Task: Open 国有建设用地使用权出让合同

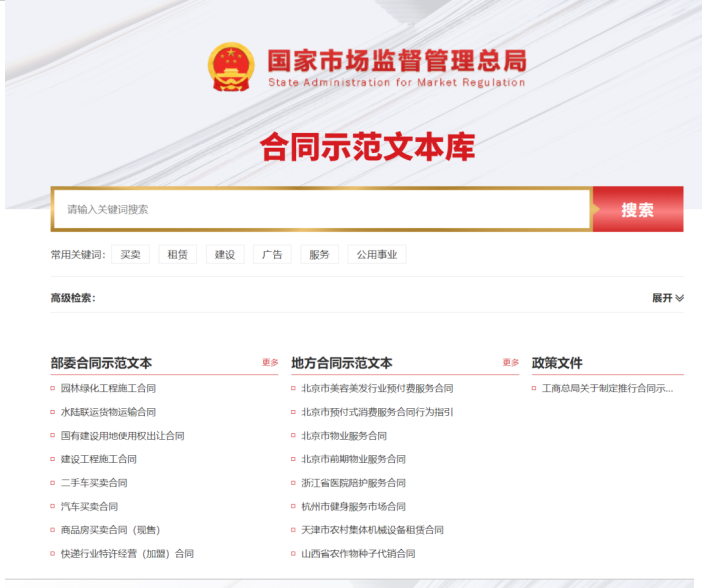Action: [123, 435]
